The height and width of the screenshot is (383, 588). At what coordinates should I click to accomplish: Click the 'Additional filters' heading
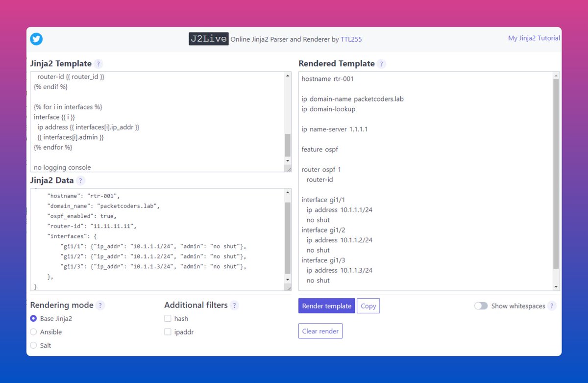196,305
